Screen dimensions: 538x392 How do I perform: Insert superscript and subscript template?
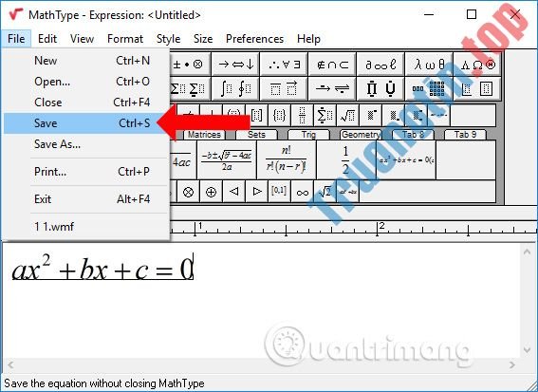pyautogui.click(x=416, y=116)
